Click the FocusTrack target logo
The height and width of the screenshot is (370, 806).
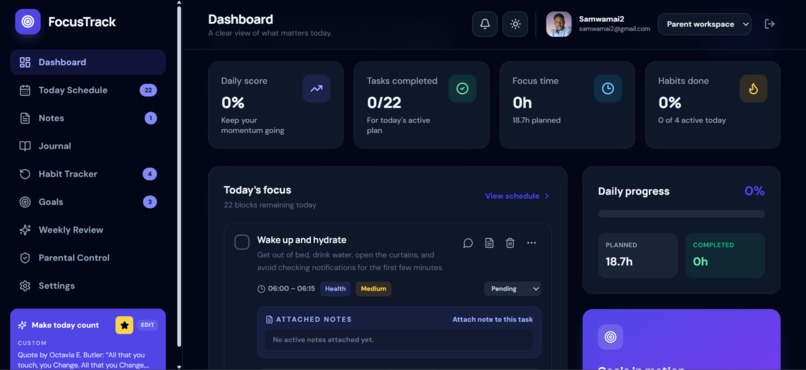(x=28, y=22)
